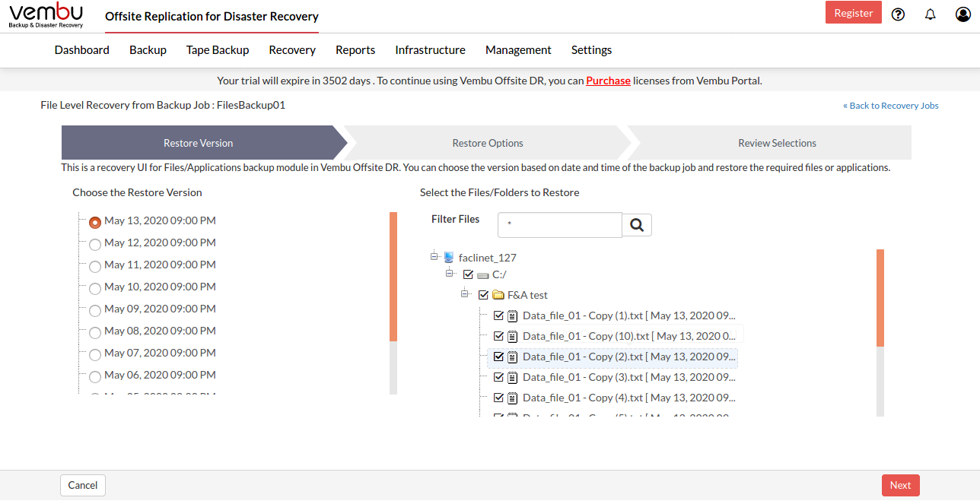Screen dimensions: 980x504
Task: Open the Infrastructure menu
Action: [x=430, y=50]
